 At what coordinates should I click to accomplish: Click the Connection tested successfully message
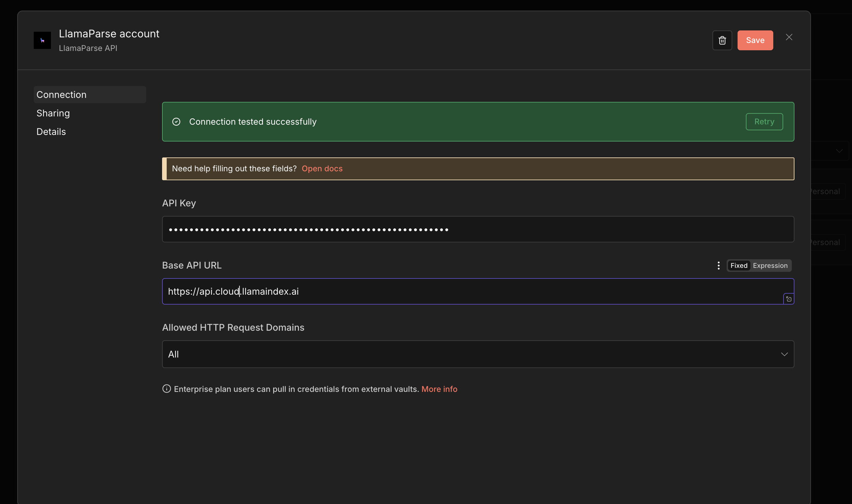(253, 122)
